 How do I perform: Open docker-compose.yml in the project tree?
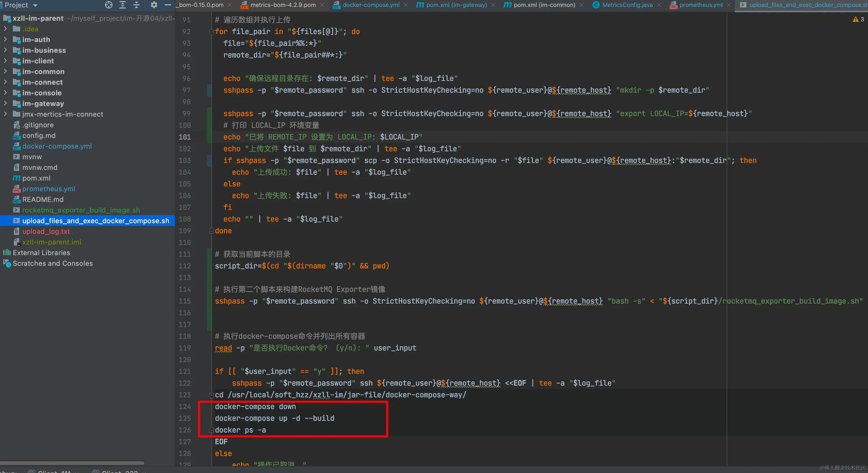[x=57, y=146]
